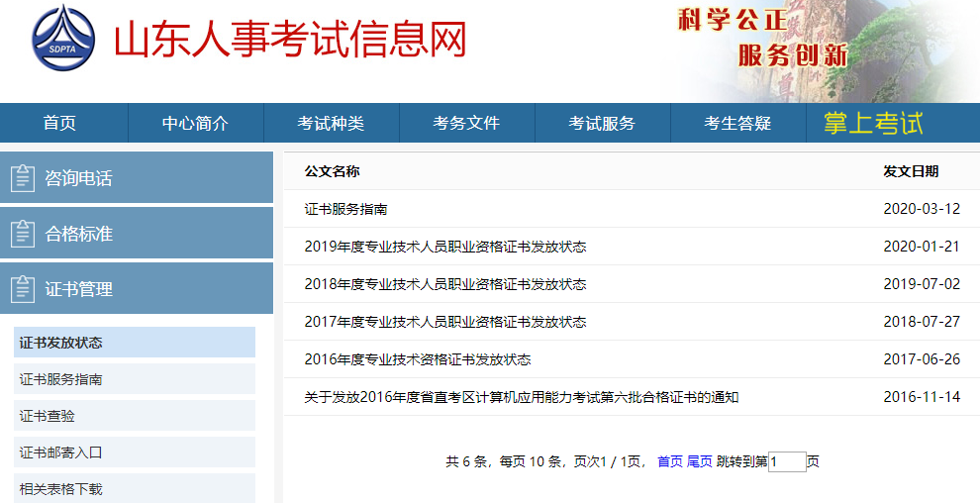Select 考务文件 in the top navigation
Viewport: 980px width, 503px height.
[x=466, y=124]
